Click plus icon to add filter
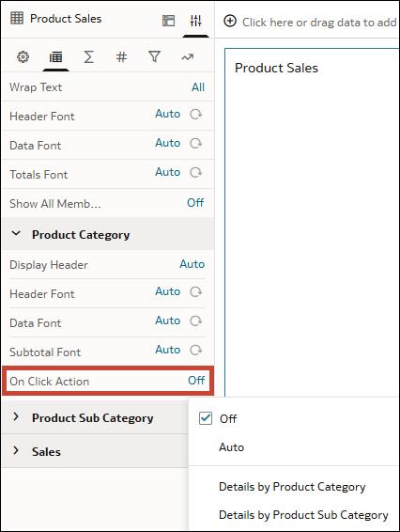 [230, 21]
